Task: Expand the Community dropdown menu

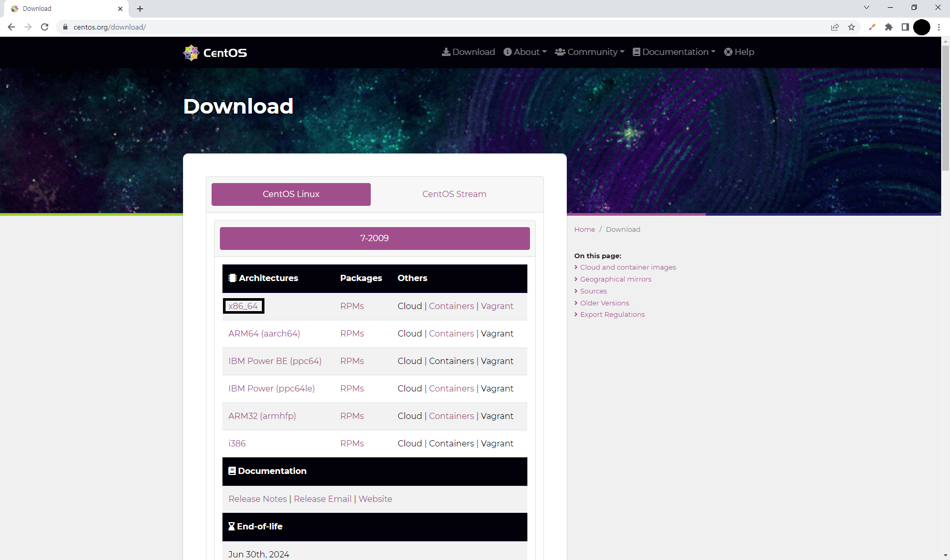Action: click(x=590, y=52)
